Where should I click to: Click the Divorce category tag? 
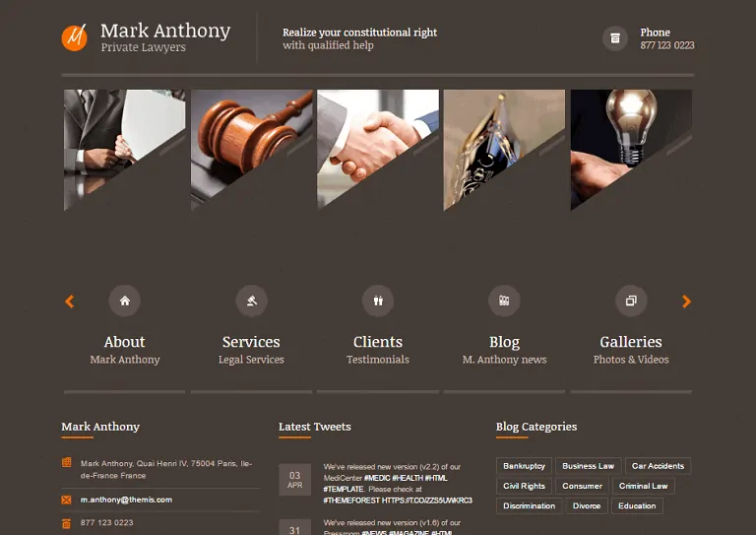587,505
